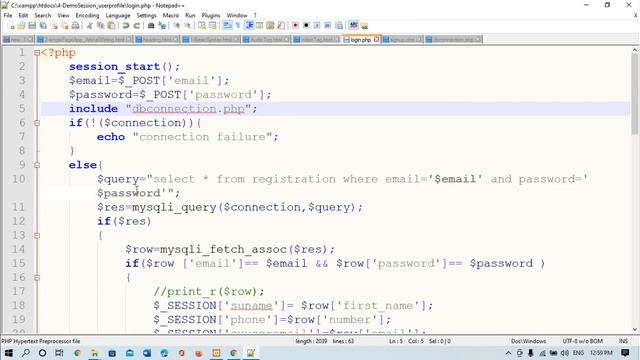
Task: Collapse the else block fold on line 9
Action: point(37,165)
